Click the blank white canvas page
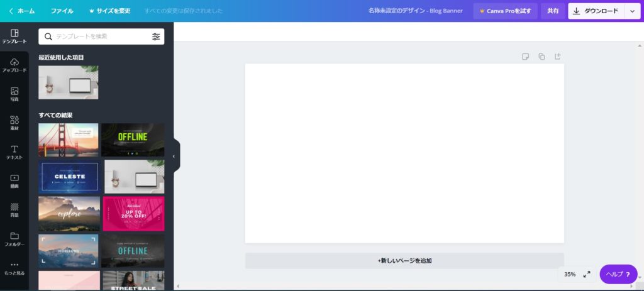Screen dimensions: 644x291 (x=404, y=153)
